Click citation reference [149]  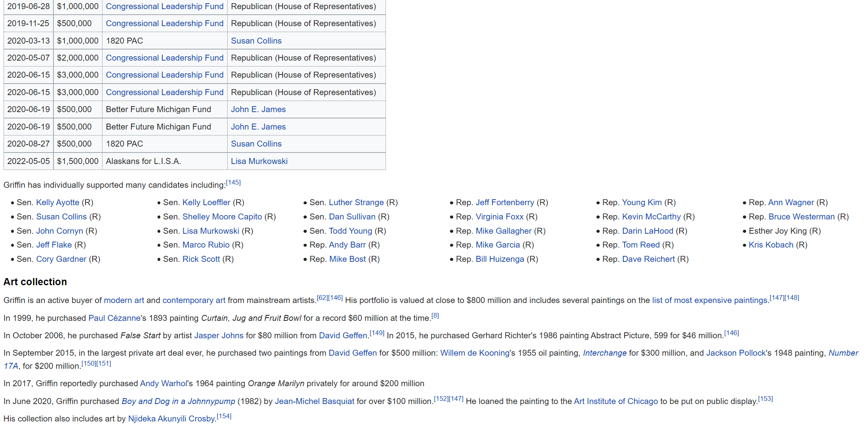(x=377, y=333)
